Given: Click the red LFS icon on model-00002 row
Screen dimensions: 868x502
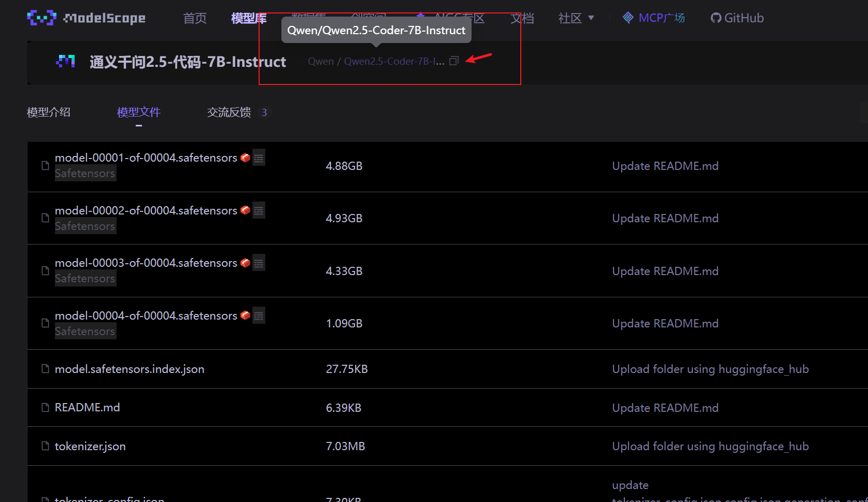Looking at the screenshot, I should (x=246, y=210).
